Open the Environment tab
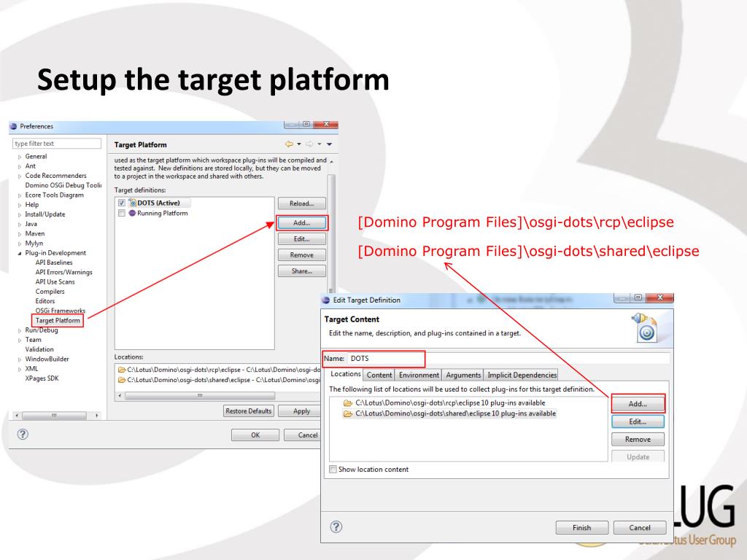The image size is (747, 560). [x=419, y=376]
